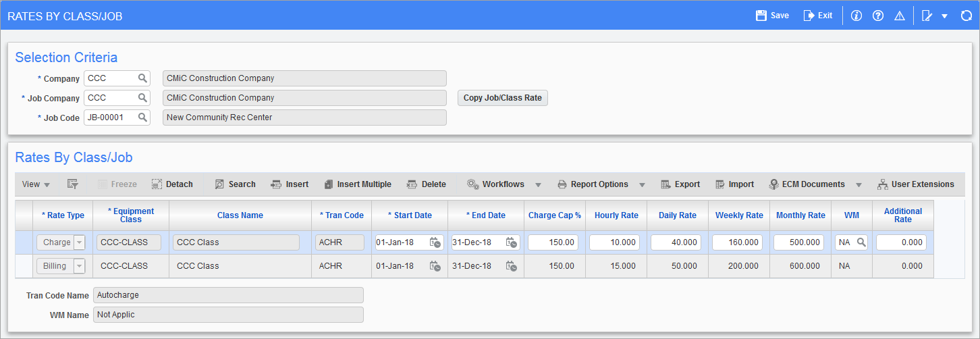Click the refresh icon in title bar
The height and width of the screenshot is (339, 980).
(966, 16)
